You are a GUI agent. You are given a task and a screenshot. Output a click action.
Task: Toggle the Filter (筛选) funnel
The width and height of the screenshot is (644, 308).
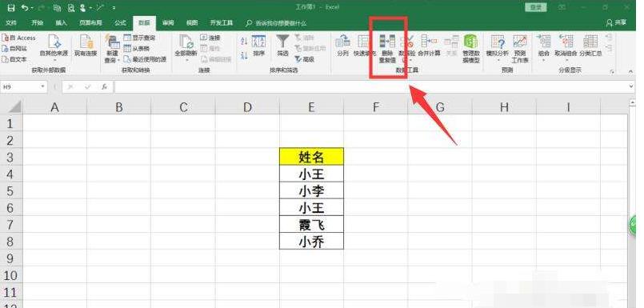[x=282, y=46]
